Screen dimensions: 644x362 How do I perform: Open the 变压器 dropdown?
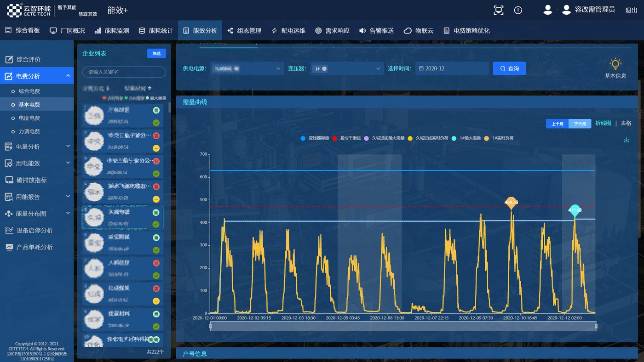(347, 68)
